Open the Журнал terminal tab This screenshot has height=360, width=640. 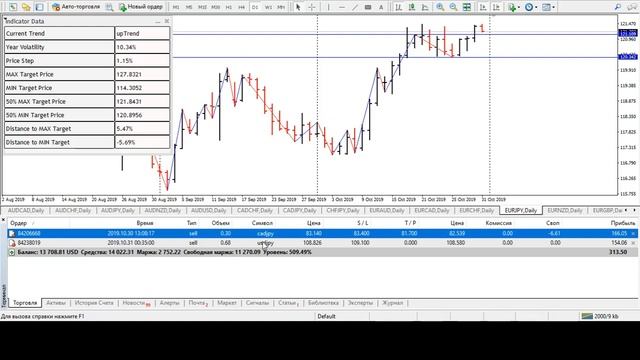(x=392, y=303)
